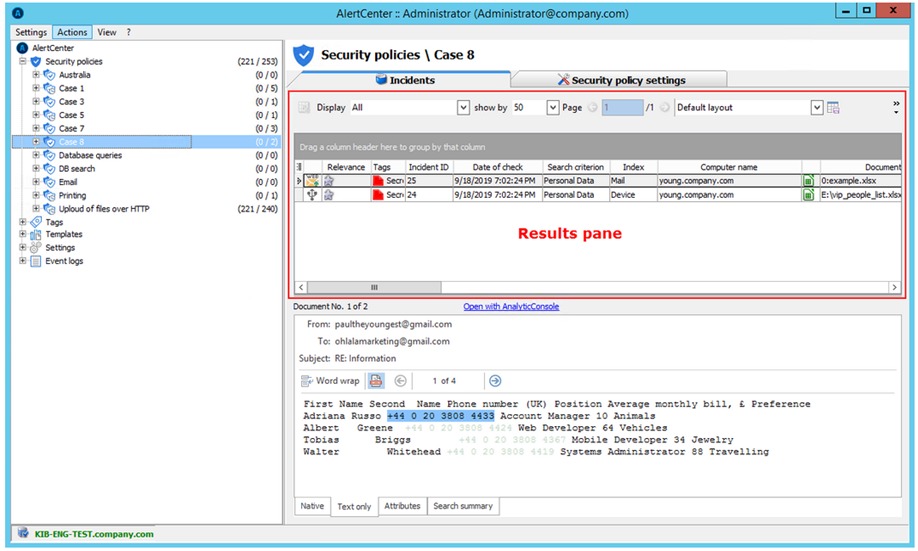Screen dimensions: 918x551
Task: Switch to Security policy settings tab
Action: click(x=621, y=80)
